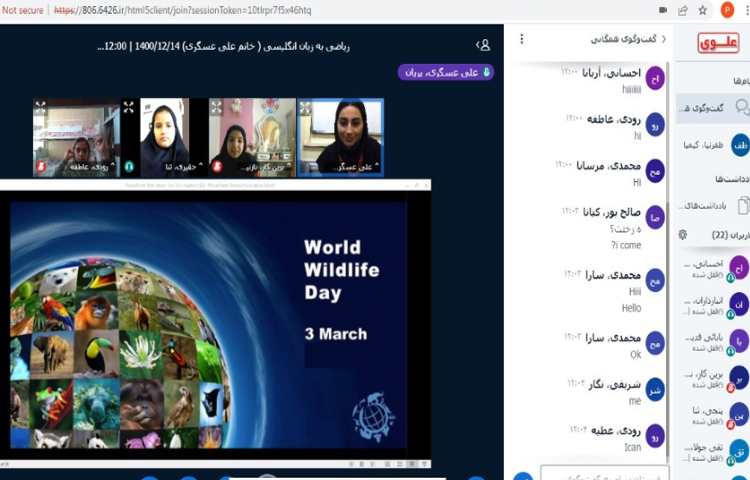The image size is (750, 480).
Task: Click the chat message input field
Action: point(590,472)
